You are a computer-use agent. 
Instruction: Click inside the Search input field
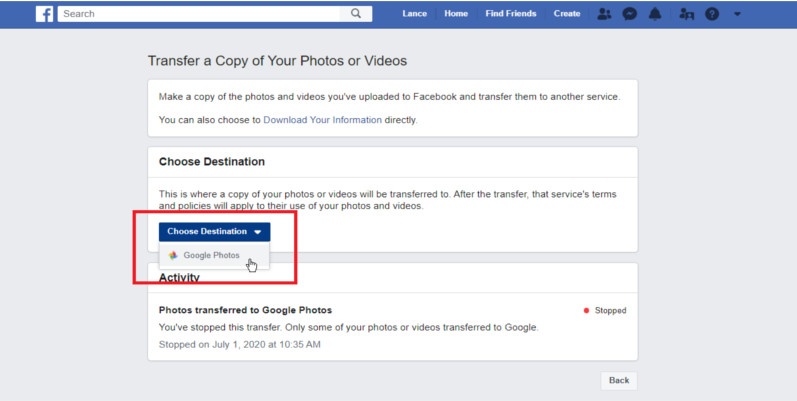pyautogui.click(x=199, y=14)
